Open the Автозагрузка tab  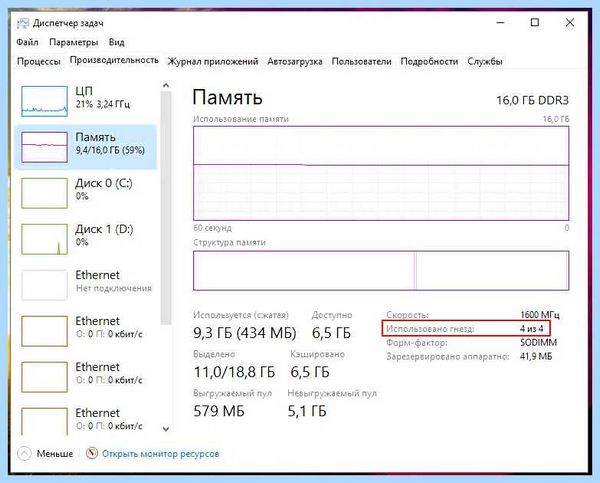(295, 62)
